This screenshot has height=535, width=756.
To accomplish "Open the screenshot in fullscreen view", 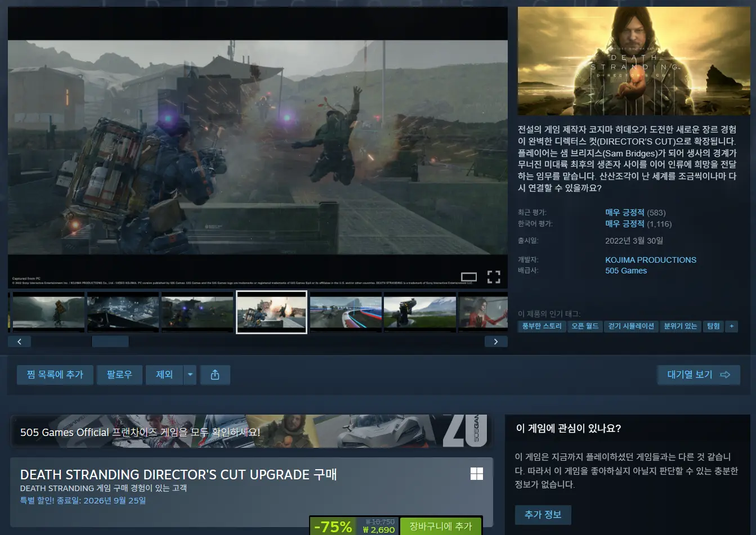I will (494, 277).
